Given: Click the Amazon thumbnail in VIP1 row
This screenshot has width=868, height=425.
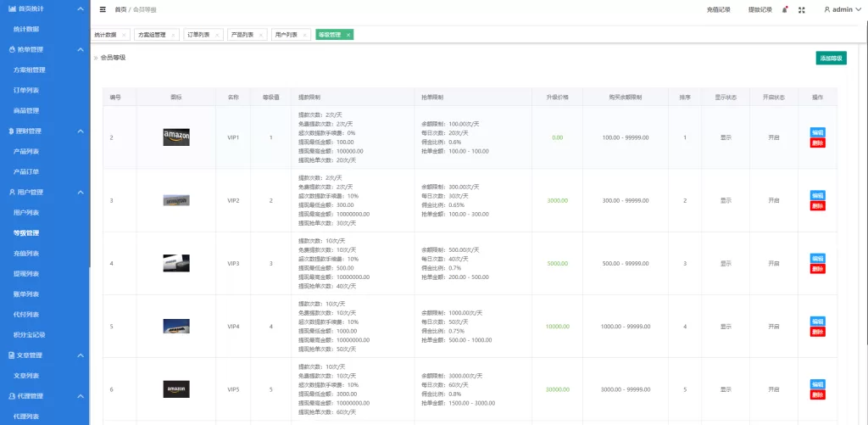Looking at the screenshot, I should 176,137.
